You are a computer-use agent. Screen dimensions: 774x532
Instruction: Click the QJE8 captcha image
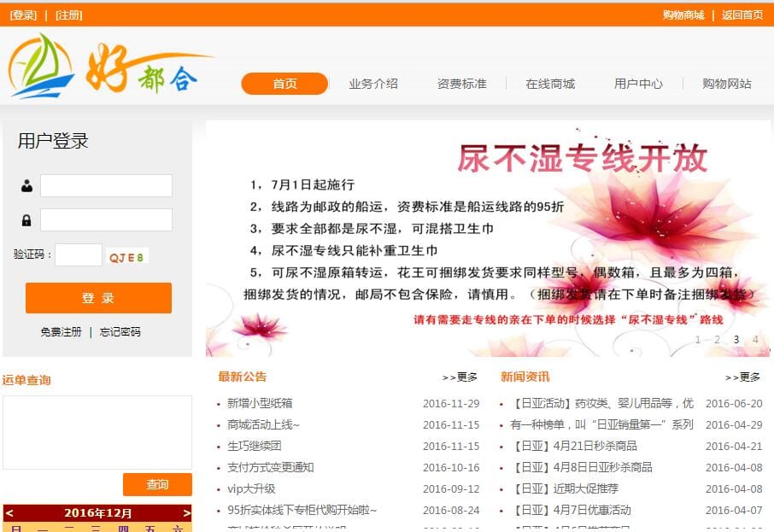126,257
